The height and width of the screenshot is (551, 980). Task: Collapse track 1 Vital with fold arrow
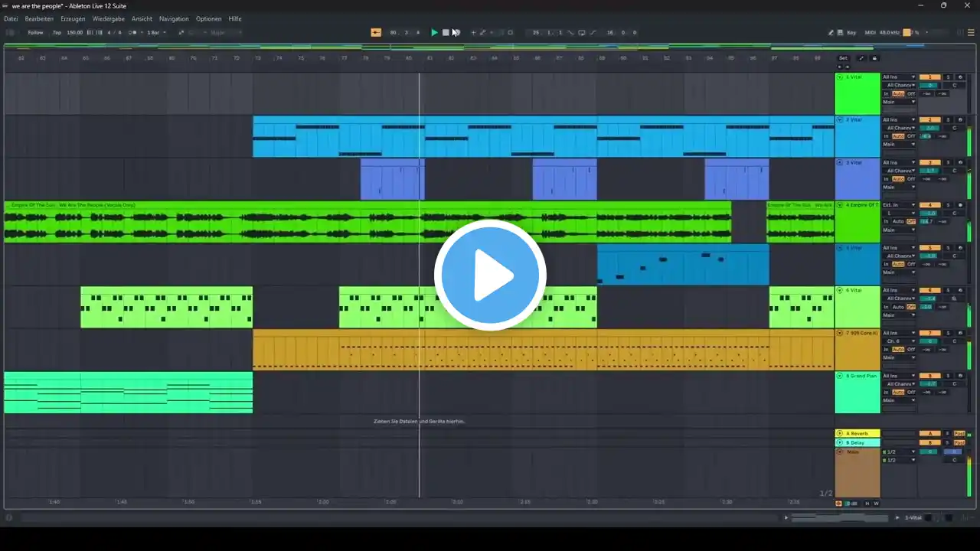(840, 77)
